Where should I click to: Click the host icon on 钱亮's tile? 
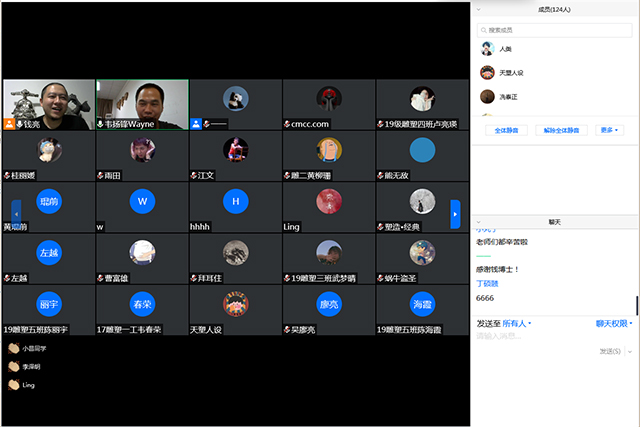[10, 124]
